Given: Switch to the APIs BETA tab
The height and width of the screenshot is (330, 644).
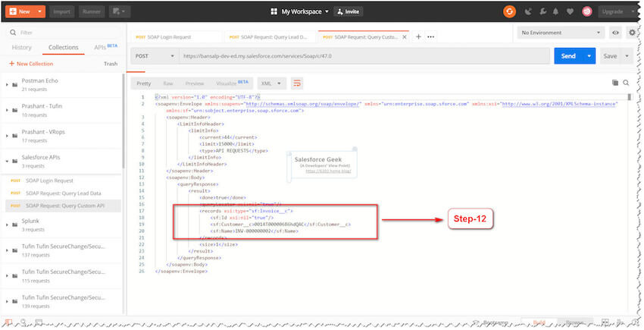Looking at the screenshot, I should coord(105,47).
